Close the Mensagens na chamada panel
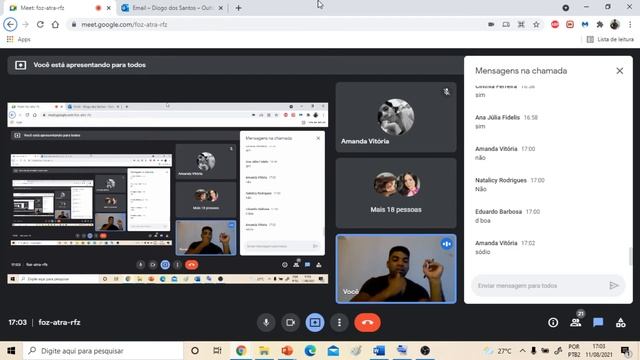This screenshot has width=640, height=360. coord(620,71)
